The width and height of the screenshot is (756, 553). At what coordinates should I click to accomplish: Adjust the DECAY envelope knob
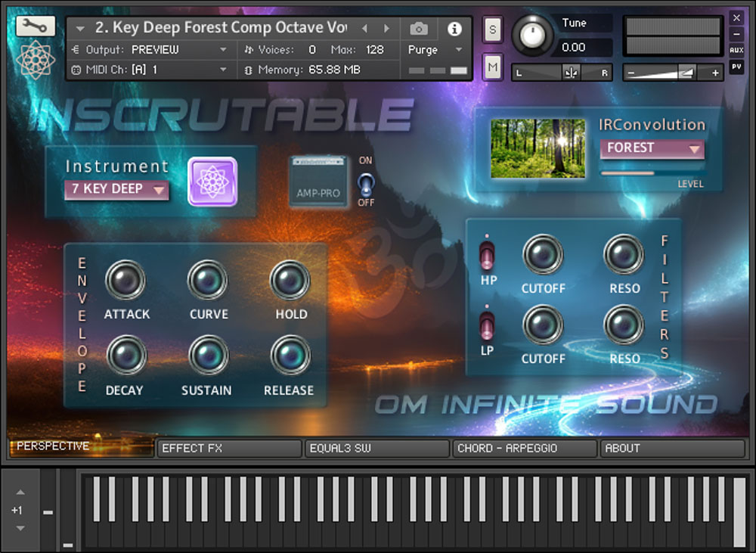(x=126, y=355)
